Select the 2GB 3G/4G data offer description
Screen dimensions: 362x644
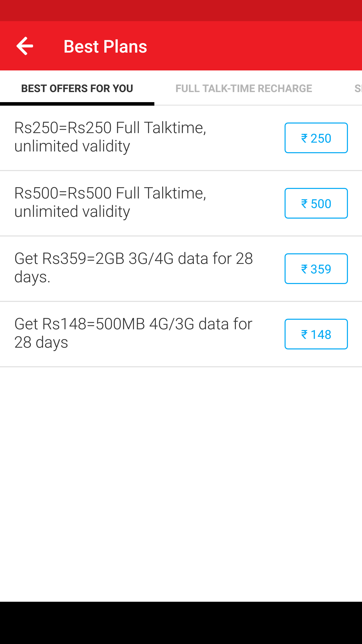coord(133,267)
